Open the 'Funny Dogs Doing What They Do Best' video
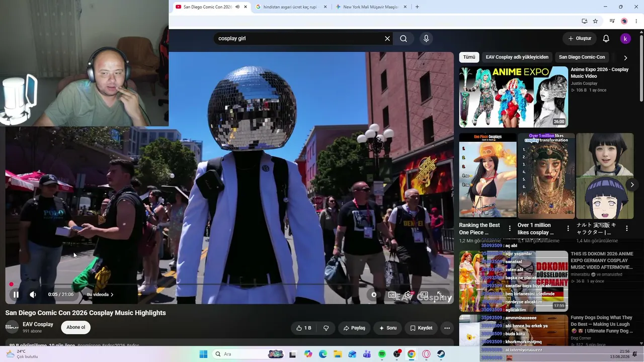644x362 pixels. point(602,324)
